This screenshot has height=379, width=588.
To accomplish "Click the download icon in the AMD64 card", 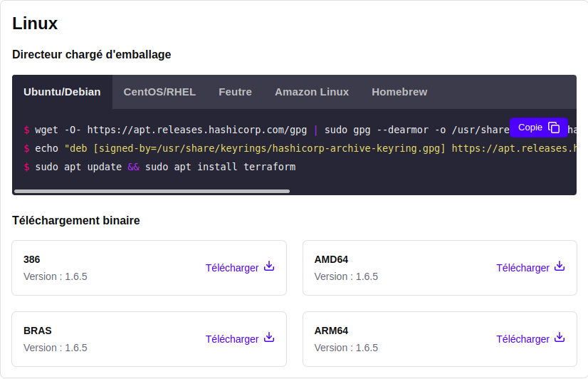I will [x=560, y=266].
